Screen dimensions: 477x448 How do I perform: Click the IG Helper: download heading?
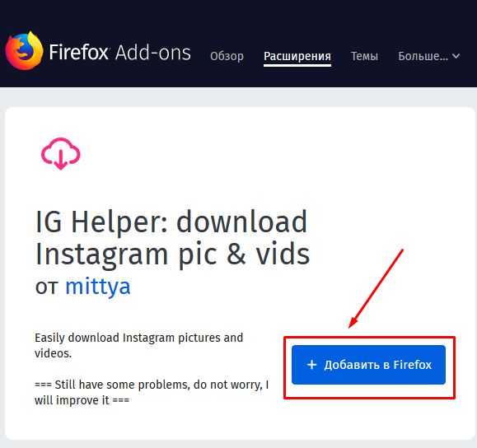171,222
